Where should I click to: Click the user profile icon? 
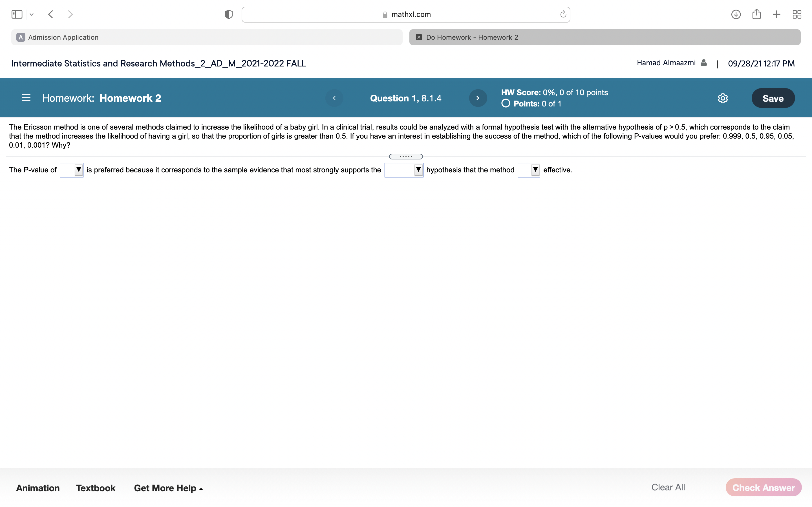704,63
